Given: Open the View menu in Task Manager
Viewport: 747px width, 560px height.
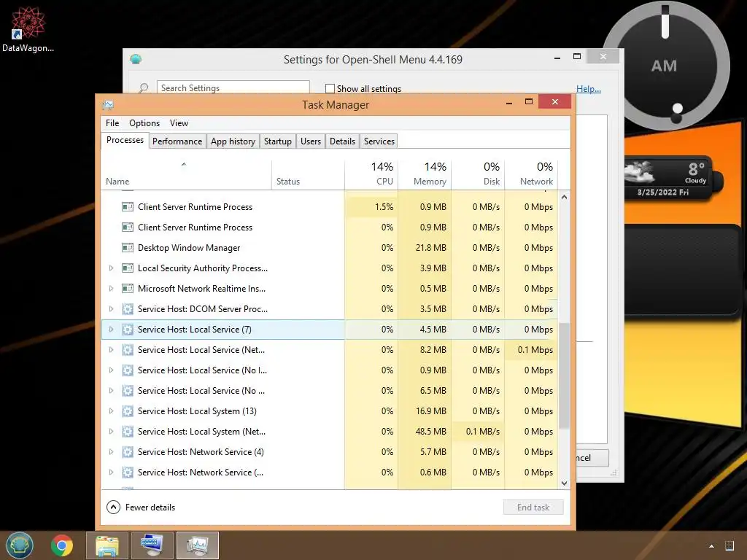Looking at the screenshot, I should point(179,122).
